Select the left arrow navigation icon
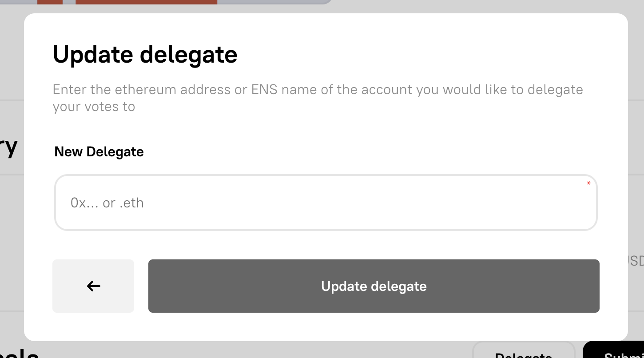The width and height of the screenshot is (644, 358). (93, 286)
